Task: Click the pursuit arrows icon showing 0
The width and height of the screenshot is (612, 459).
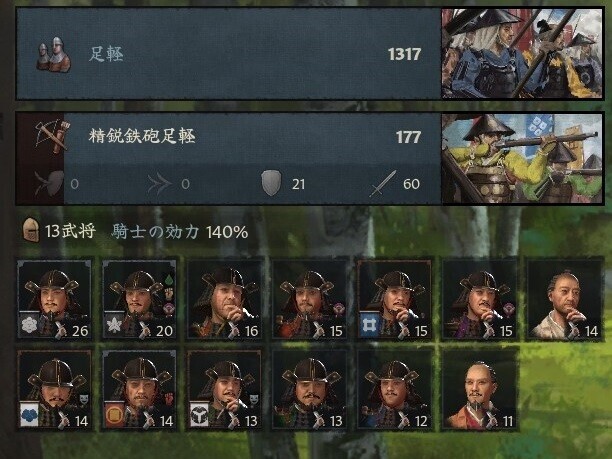Action: (x=160, y=183)
